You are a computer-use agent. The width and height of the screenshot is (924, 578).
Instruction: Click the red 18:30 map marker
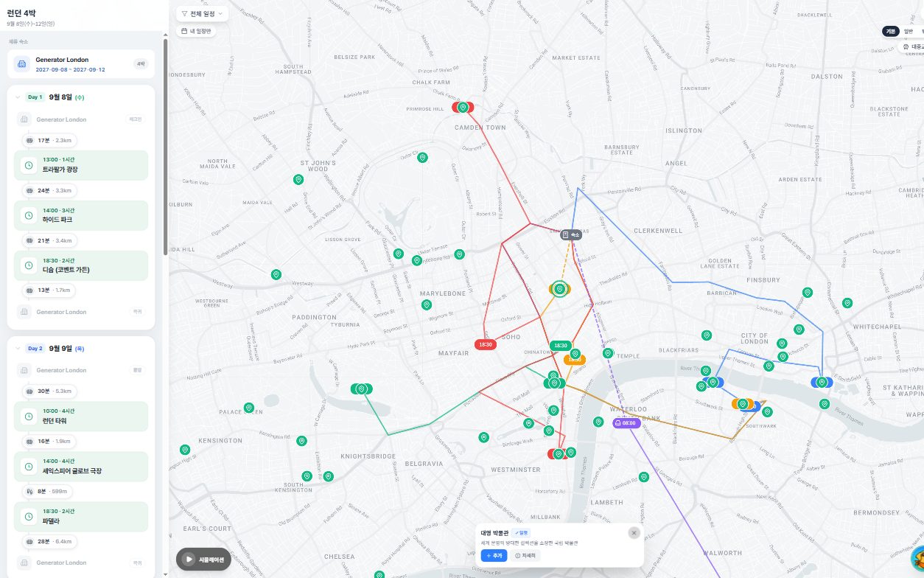point(486,344)
